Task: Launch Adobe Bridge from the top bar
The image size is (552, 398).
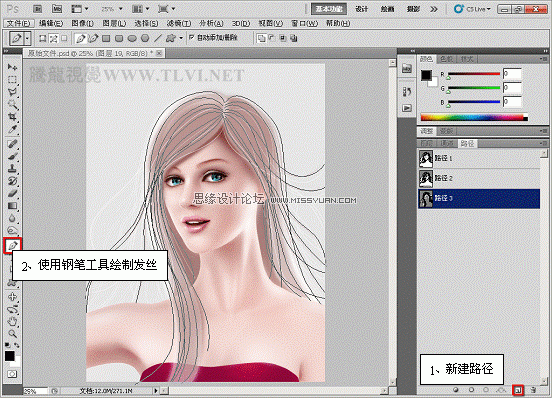Action: (38, 9)
